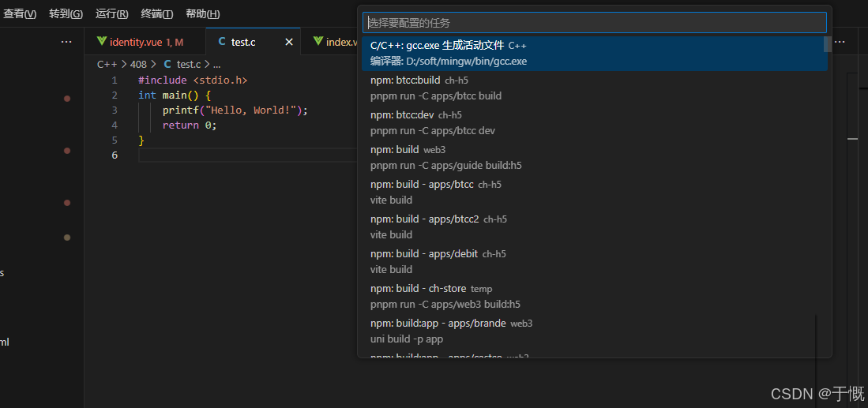Image resolution: width=868 pixels, height=408 pixels.
Task: Click the Vue icon on identity.vue tab
Action: tap(101, 42)
